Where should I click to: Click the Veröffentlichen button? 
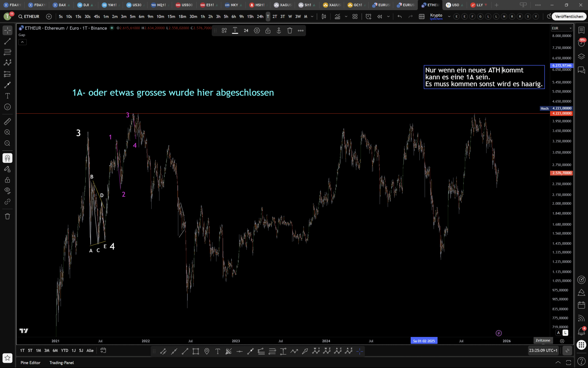pos(569,16)
